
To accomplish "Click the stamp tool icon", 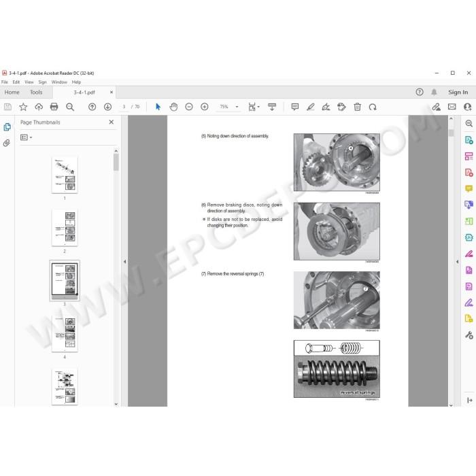I will (x=341, y=107).
